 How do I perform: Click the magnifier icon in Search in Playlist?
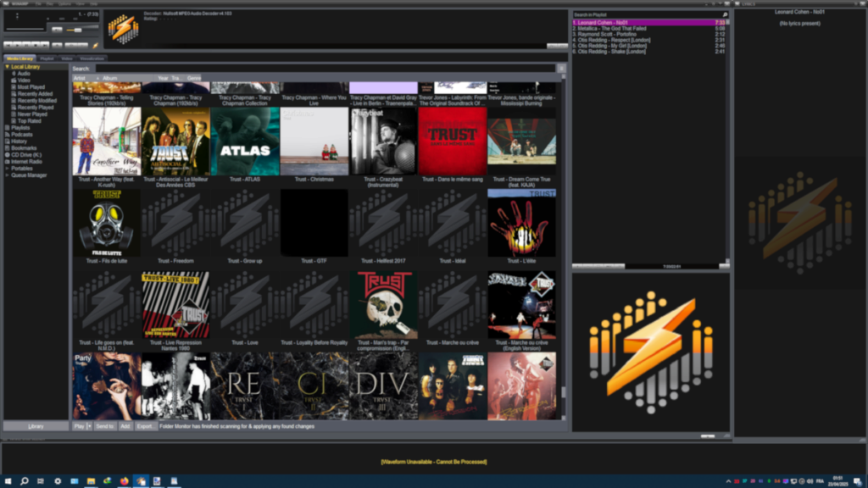coord(725,15)
